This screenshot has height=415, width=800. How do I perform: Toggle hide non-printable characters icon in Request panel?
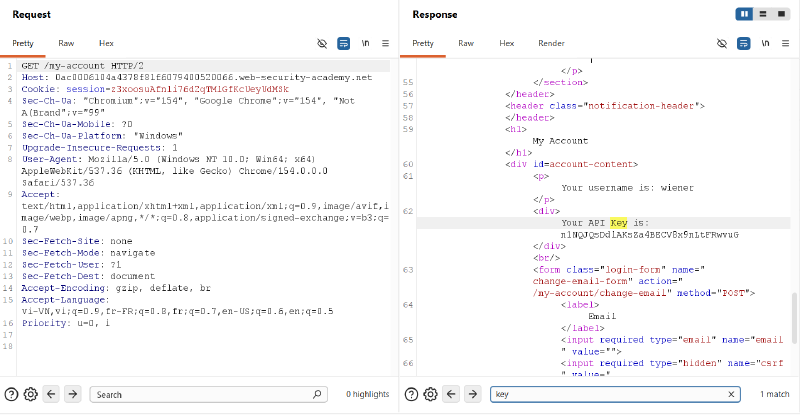(x=322, y=43)
